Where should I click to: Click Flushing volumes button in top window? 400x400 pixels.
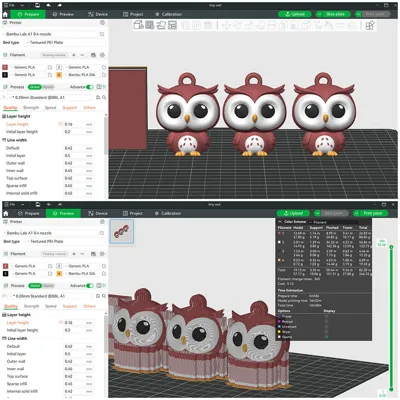click(54, 55)
